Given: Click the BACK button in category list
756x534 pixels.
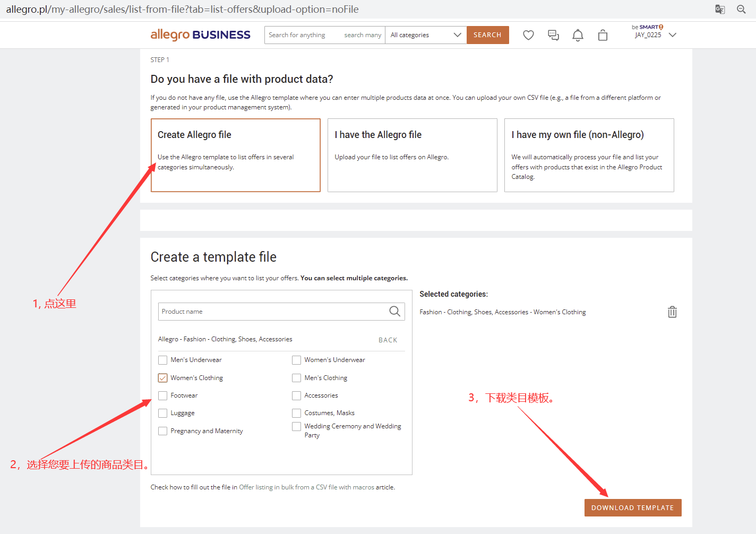Looking at the screenshot, I should pos(388,340).
